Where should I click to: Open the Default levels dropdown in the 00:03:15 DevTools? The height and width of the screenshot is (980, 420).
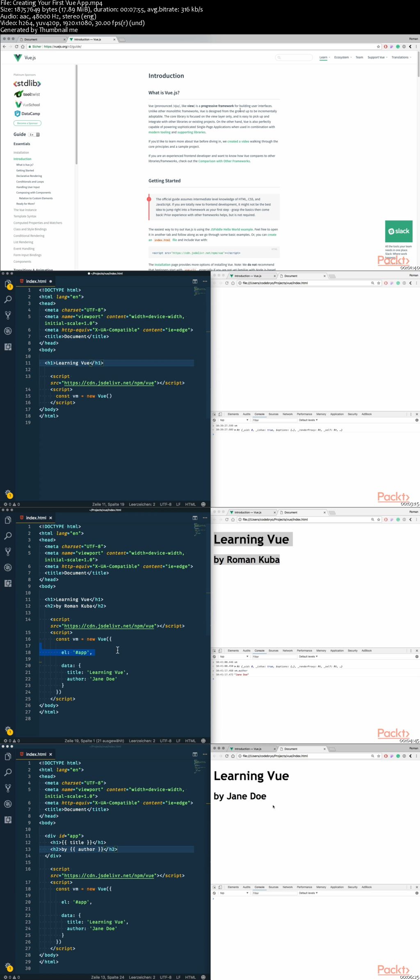308,420
